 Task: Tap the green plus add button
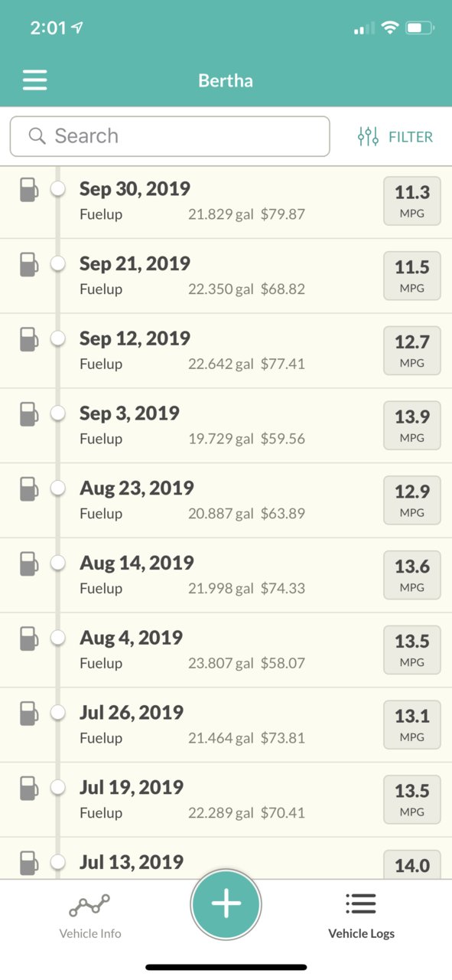click(x=226, y=903)
